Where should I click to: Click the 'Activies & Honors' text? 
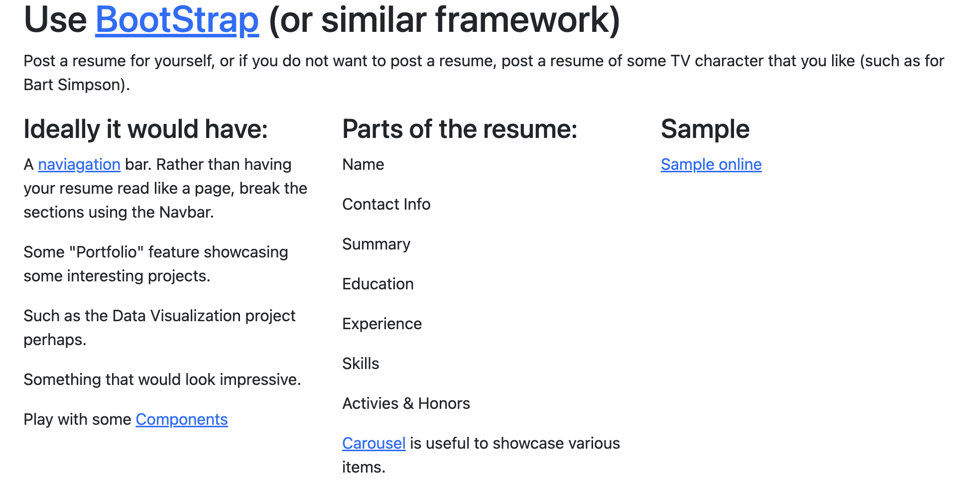pyautogui.click(x=406, y=403)
